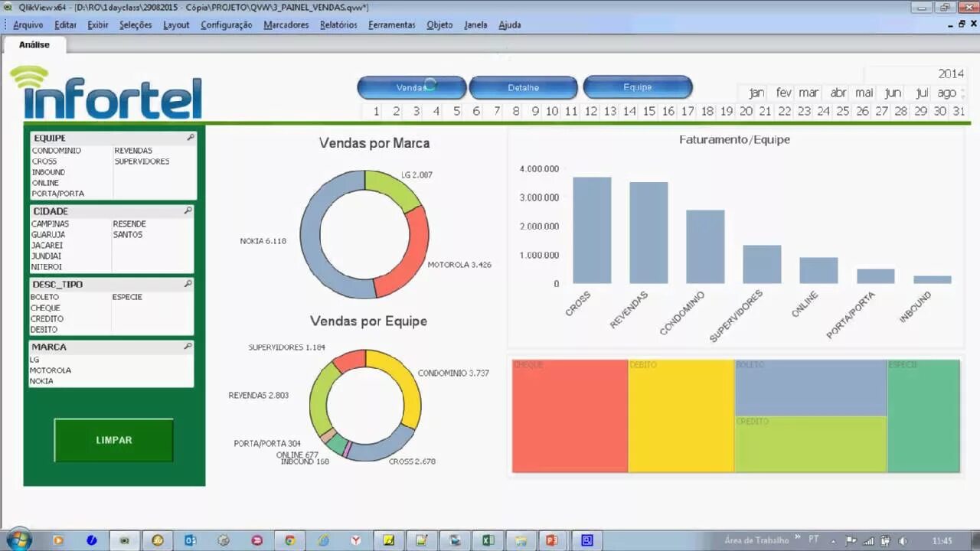The image size is (980, 551).
Task: Open search in the CIDADE list box
Action: click(188, 210)
